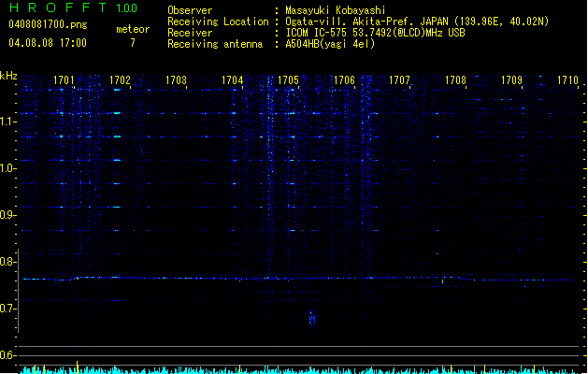Click the meteor count value 7

pos(133,43)
